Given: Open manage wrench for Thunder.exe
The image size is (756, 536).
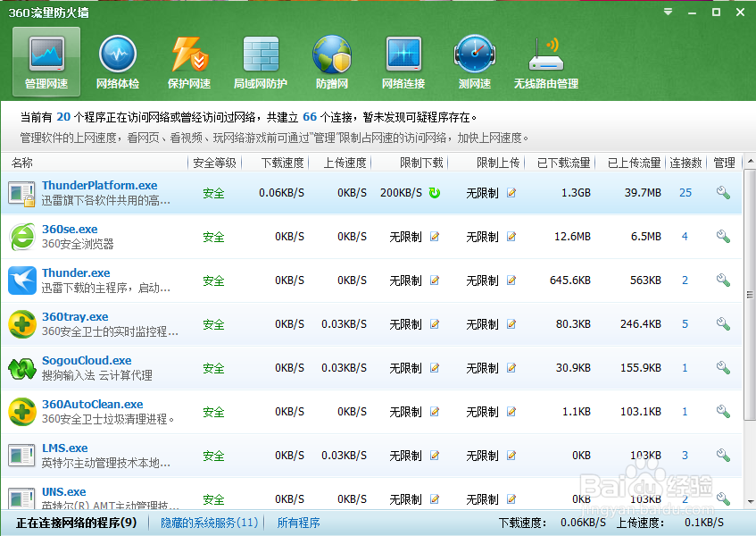Looking at the screenshot, I should 723,281.
